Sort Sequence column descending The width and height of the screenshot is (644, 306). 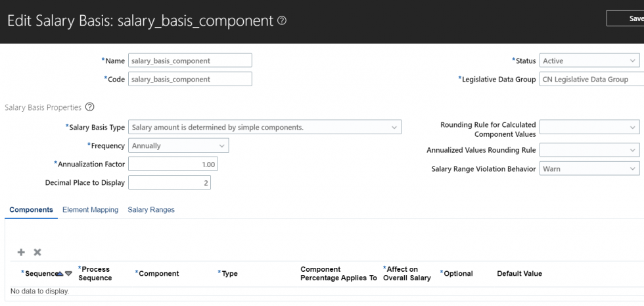click(x=68, y=274)
